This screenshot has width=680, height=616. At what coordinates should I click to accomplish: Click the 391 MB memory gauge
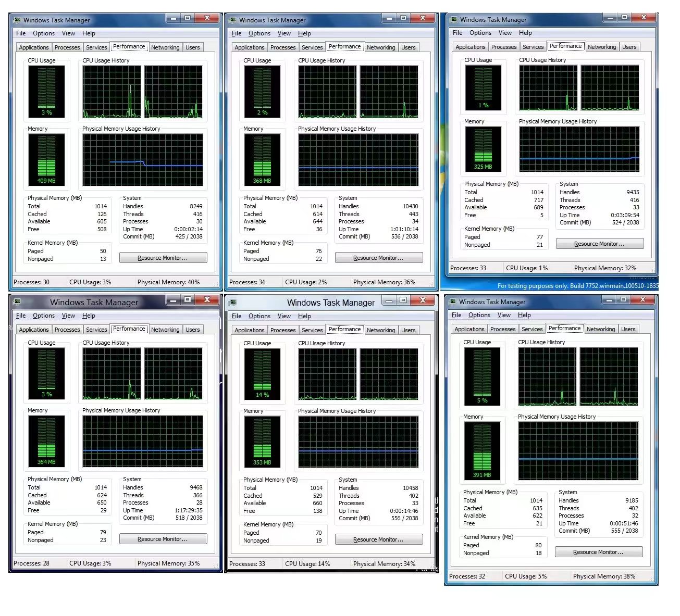click(x=482, y=450)
